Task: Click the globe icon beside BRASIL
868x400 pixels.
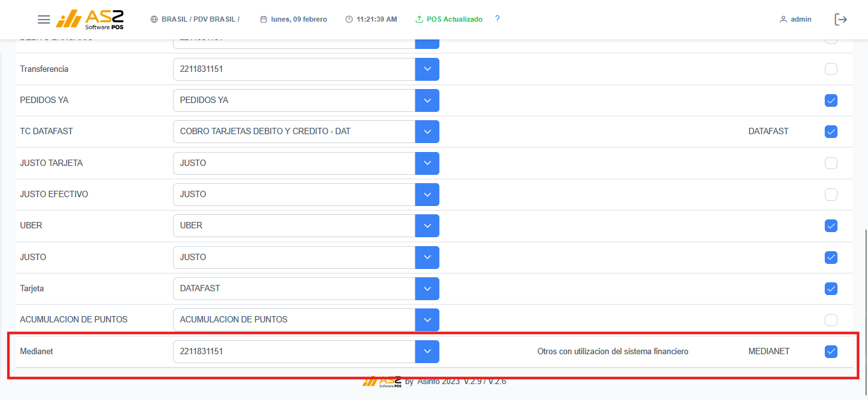Action: [154, 20]
